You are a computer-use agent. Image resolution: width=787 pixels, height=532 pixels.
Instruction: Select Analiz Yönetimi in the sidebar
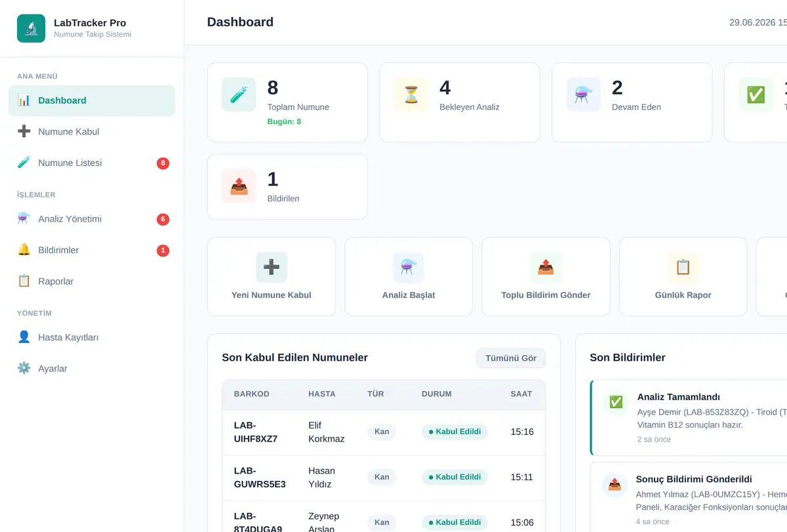[x=92, y=218]
